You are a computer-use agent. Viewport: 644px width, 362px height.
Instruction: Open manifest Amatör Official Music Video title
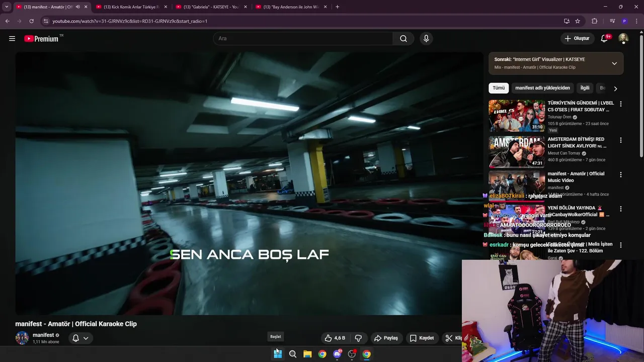(576, 177)
